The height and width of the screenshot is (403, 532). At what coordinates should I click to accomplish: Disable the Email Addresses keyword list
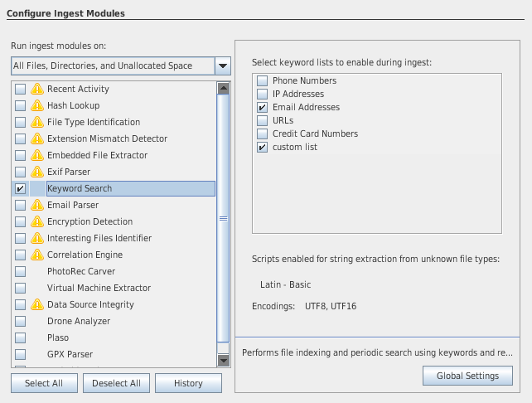tap(262, 107)
